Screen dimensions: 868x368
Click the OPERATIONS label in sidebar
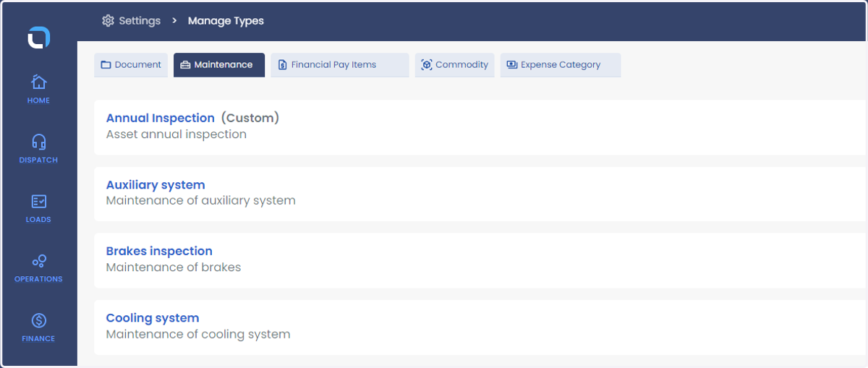tap(39, 279)
